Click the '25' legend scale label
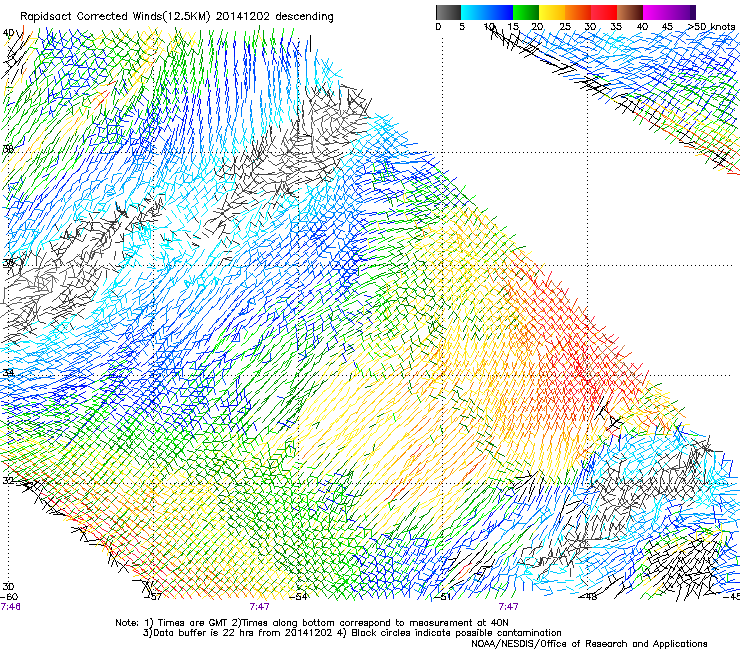 [565, 26]
